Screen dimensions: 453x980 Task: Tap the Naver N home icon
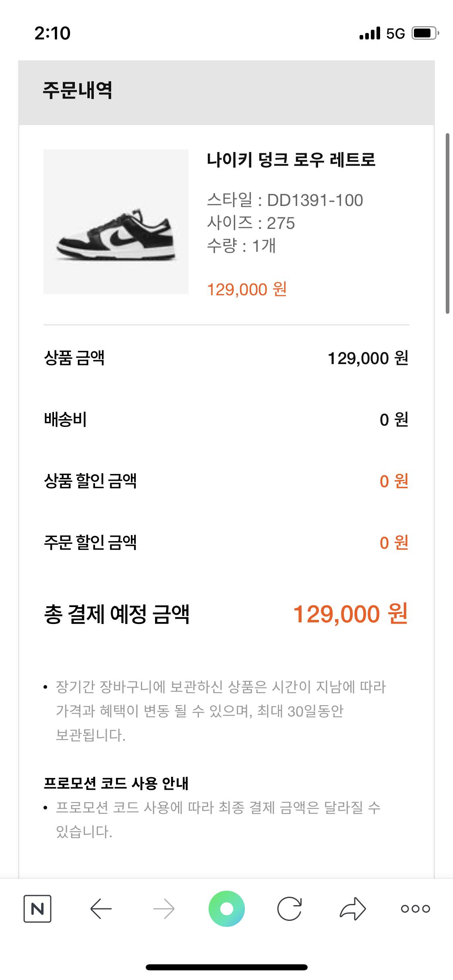click(x=37, y=908)
